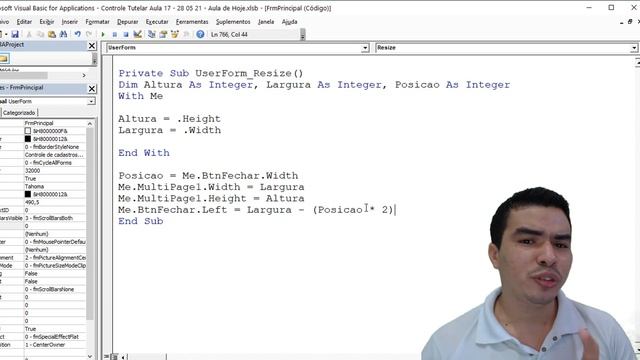Click the Toggle Folders icon in Project panel
Viewport: 640px width, 360px height.
coord(4,59)
